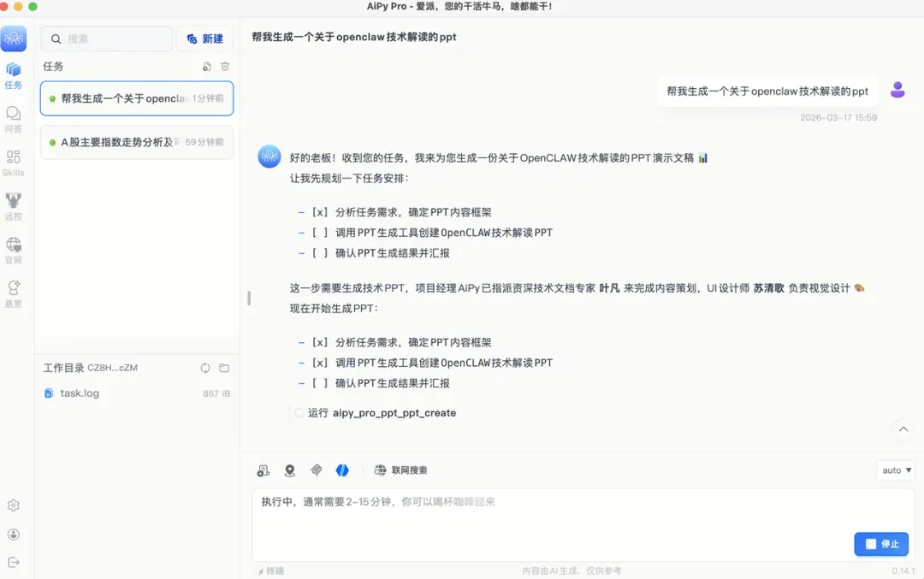The height and width of the screenshot is (579, 924).
Task: Toggle 联网搜索 web search option
Action: (x=401, y=470)
